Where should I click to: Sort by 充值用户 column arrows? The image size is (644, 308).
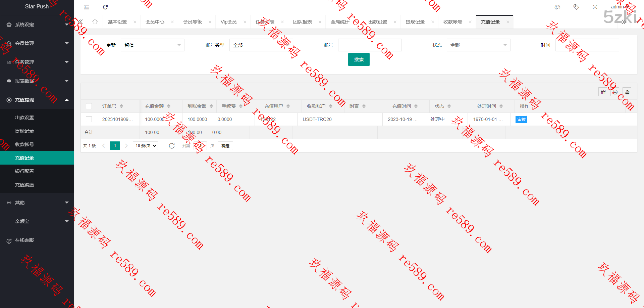pos(288,106)
